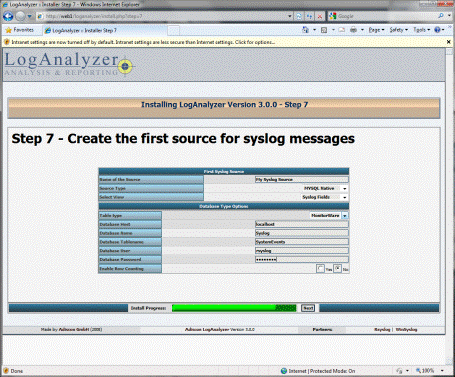The height and width of the screenshot is (377, 455).
Task: Stop loading with the red X icon
Action: click(320, 16)
